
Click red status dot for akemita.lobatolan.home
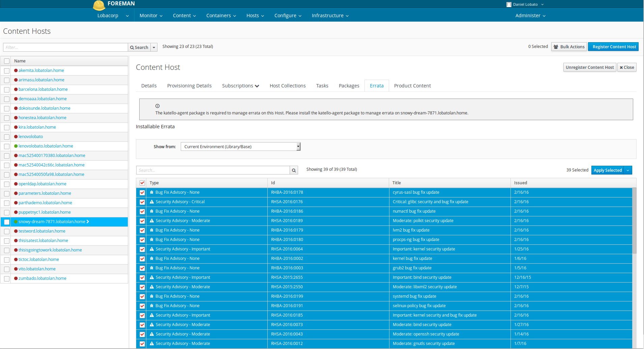pos(16,71)
